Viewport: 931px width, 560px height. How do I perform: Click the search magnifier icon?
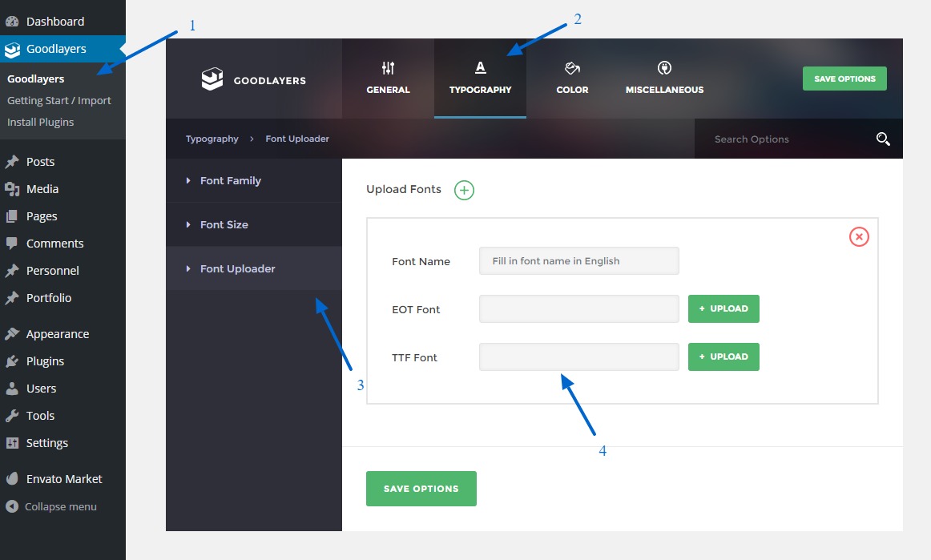(x=883, y=139)
